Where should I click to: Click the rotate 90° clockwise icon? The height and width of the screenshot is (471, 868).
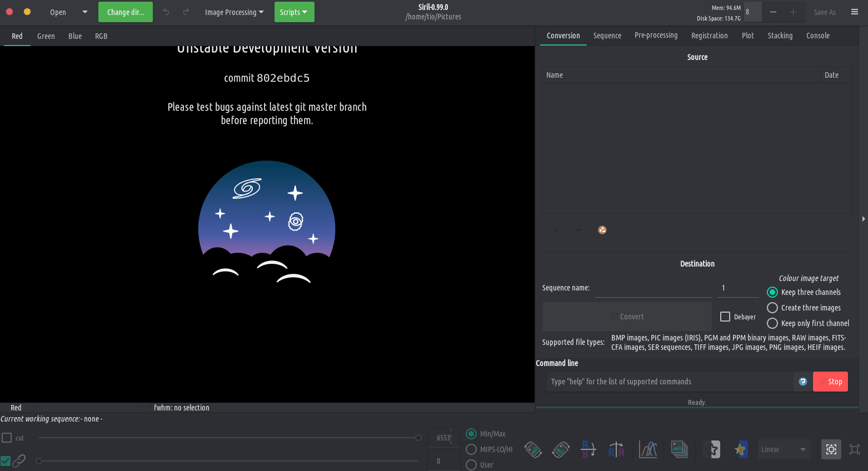point(561,449)
